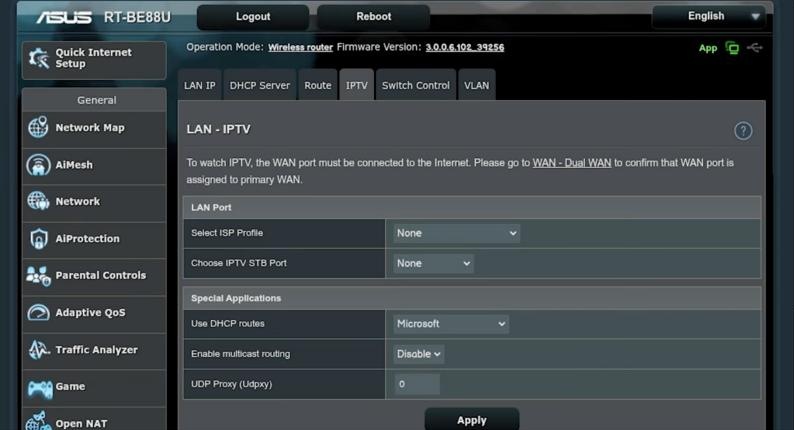Switch to the Switch Control tab
Image resolution: width=794 pixels, height=430 pixels.
click(x=416, y=85)
